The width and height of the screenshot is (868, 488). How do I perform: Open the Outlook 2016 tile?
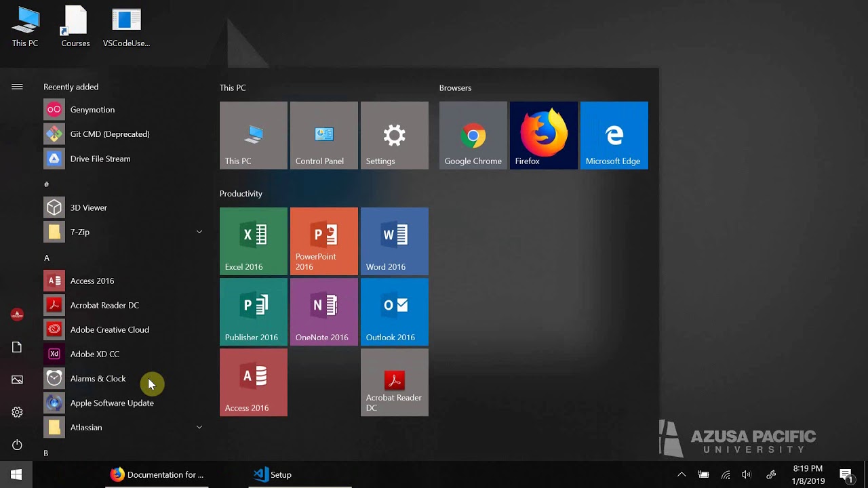click(x=395, y=312)
